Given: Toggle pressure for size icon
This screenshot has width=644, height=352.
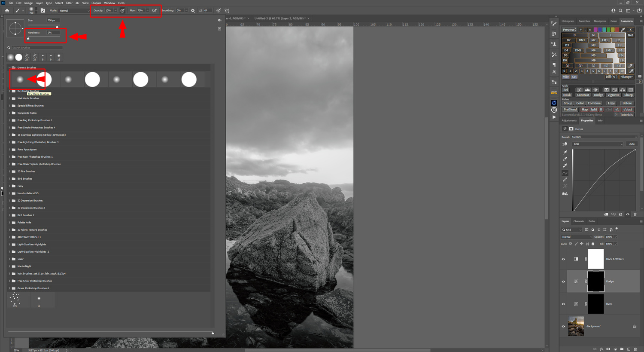Looking at the screenshot, I should coord(219,10).
